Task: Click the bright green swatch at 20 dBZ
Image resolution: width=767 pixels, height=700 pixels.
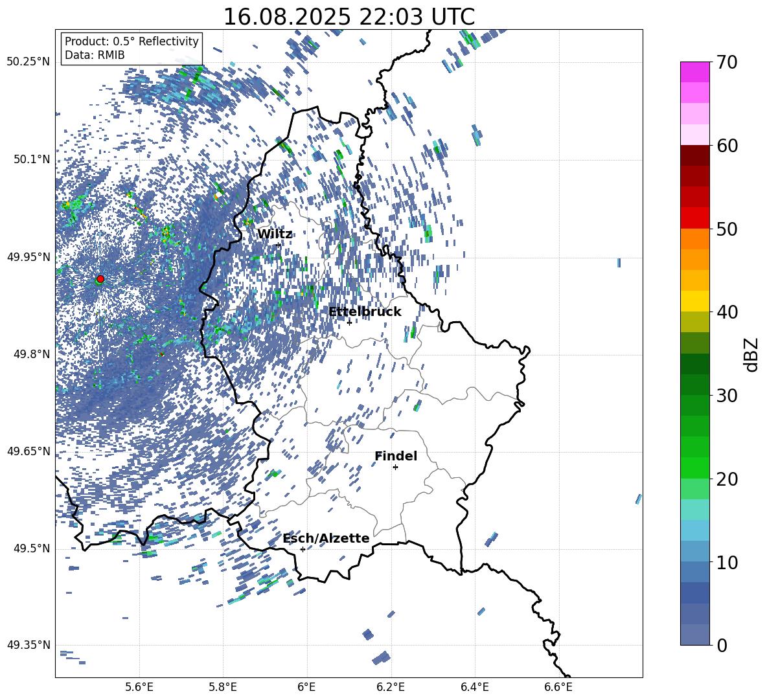Action: [695, 468]
